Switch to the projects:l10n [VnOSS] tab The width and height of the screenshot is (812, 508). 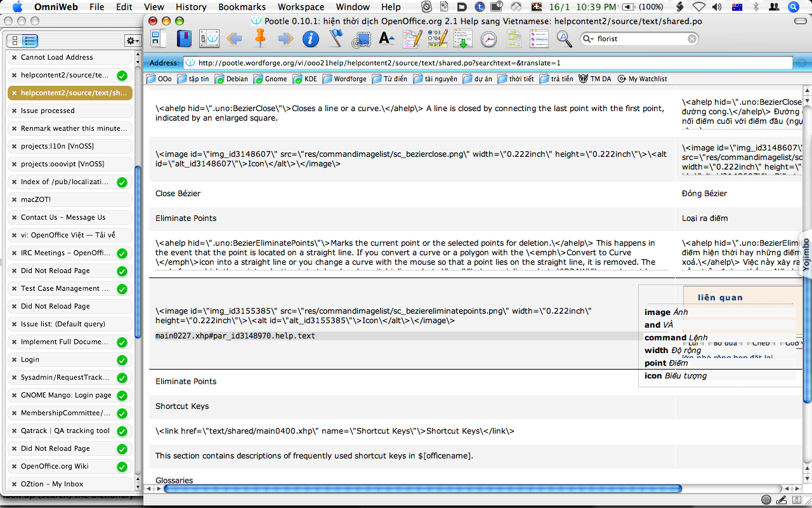coord(70,146)
